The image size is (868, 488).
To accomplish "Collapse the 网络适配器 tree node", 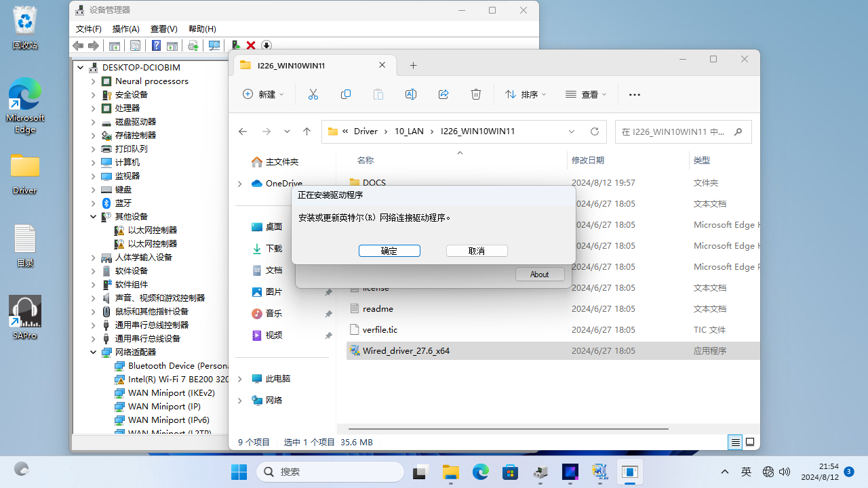I will click(x=94, y=352).
